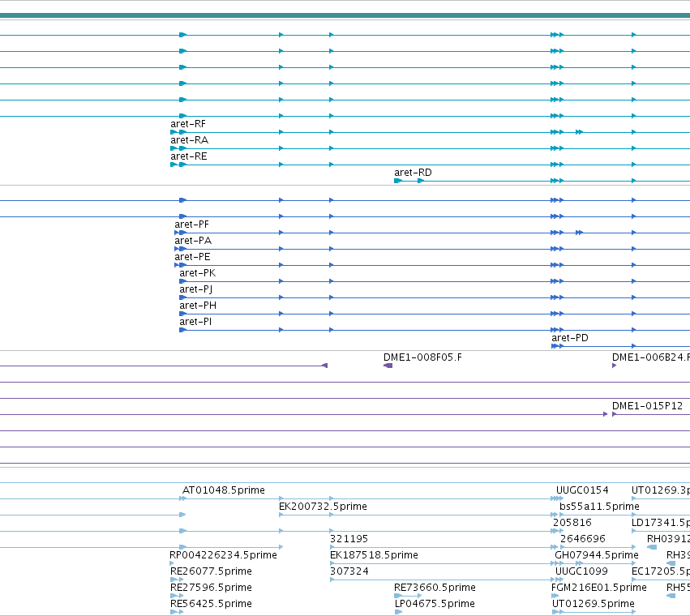Image resolution: width=690 pixels, height=616 pixels.
Task: Click the DME1-015P12 feature label
Action: click(x=647, y=406)
